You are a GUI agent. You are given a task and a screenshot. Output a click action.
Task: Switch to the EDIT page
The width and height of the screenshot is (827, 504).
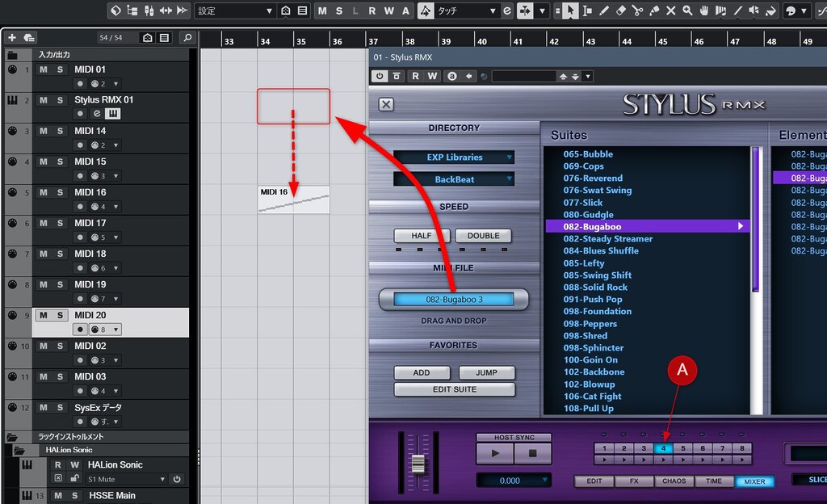click(594, 481)
